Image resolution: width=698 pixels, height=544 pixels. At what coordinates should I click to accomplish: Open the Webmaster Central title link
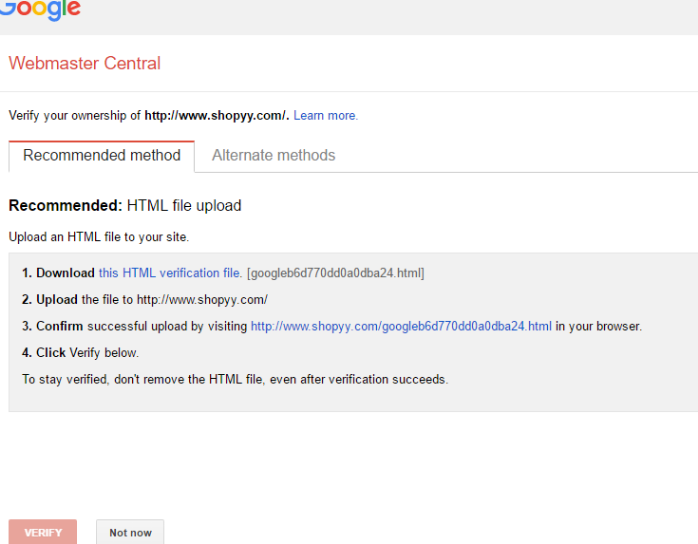click(85, 63)
